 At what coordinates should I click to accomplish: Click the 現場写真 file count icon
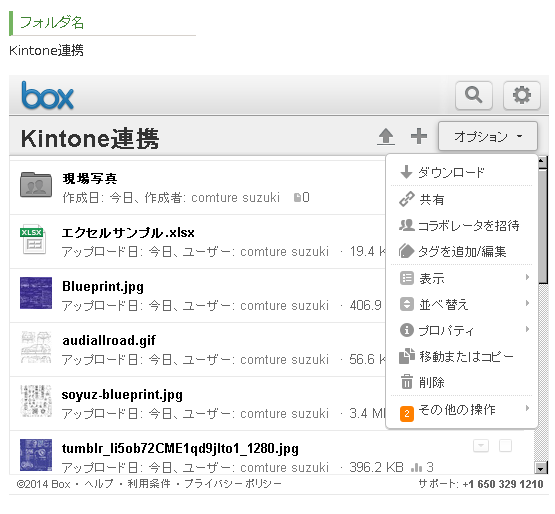298,197
